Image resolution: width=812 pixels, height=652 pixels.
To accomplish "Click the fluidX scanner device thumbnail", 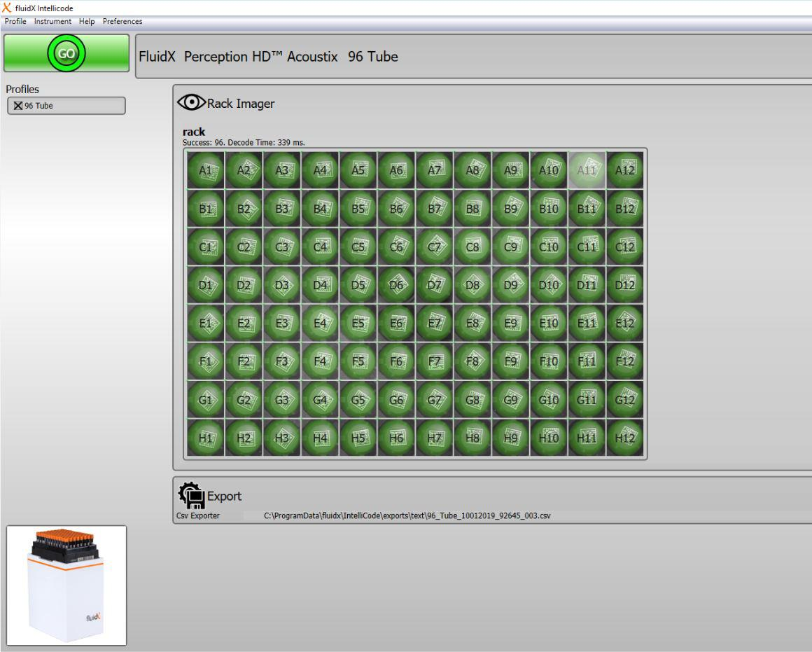I will point(66,585).
